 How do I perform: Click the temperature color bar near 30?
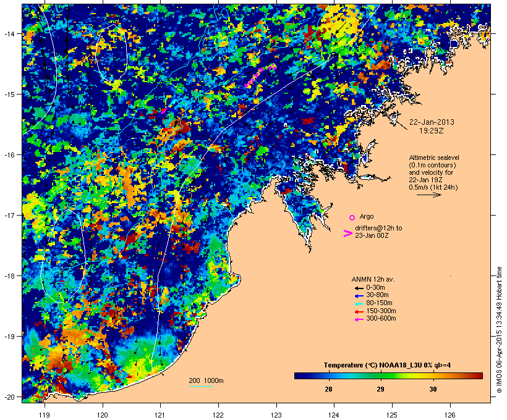pyautogui.click(x=433, y=376)
